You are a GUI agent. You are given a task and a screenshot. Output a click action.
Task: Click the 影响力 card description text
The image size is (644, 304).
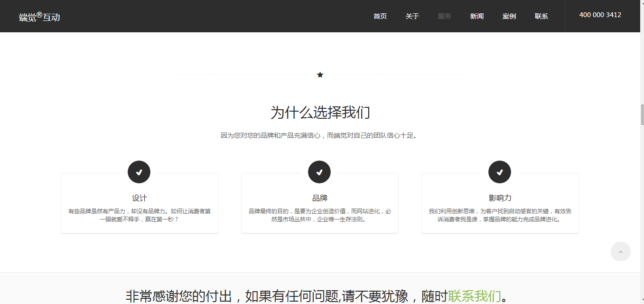point(500,215)
